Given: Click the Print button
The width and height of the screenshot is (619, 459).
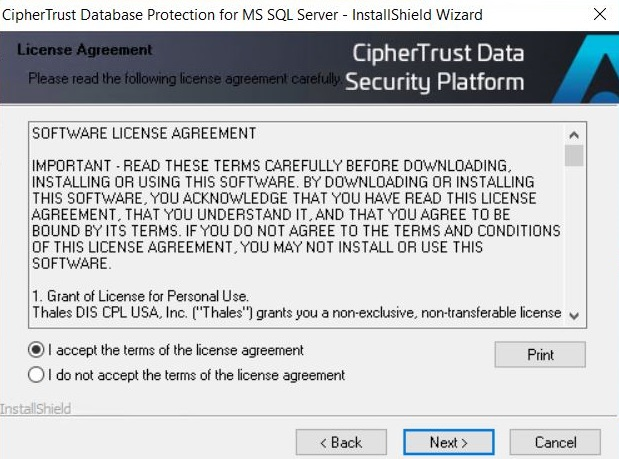Looking at the screenshot, I should (x=540, y=354).
